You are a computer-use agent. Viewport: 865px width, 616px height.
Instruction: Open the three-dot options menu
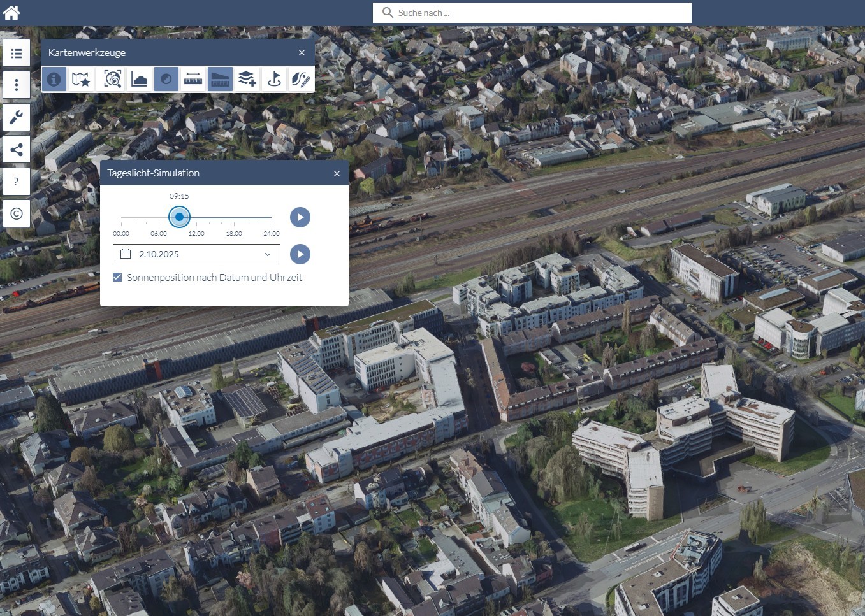pyautogui.click(x=16, y=85)
